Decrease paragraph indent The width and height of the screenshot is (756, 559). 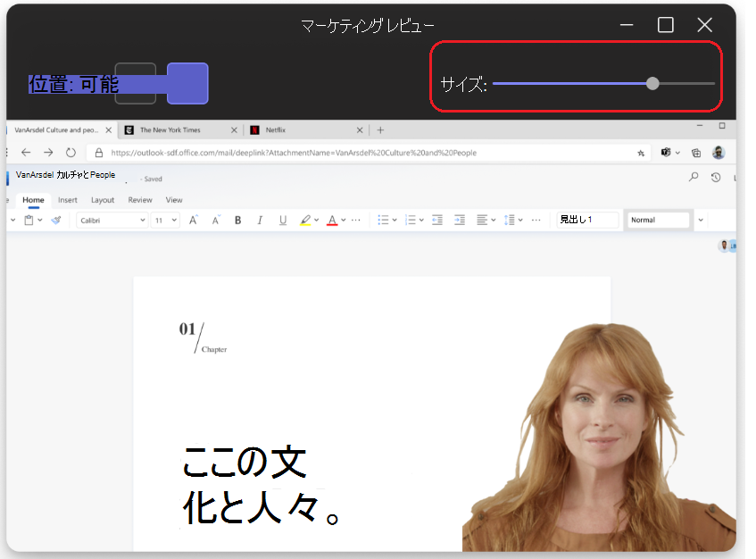click(x=437, y=220)
